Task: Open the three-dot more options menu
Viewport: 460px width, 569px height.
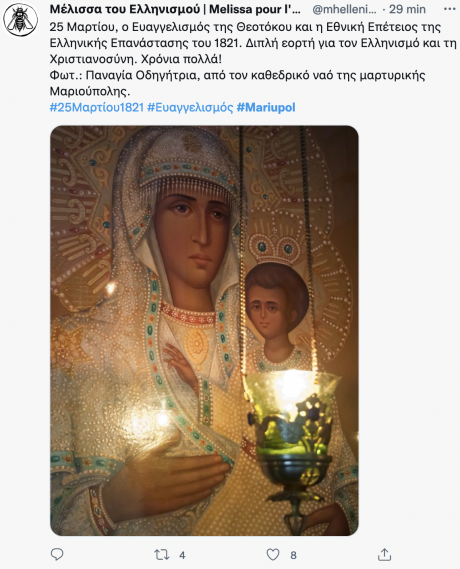Action: coord(449,9)
